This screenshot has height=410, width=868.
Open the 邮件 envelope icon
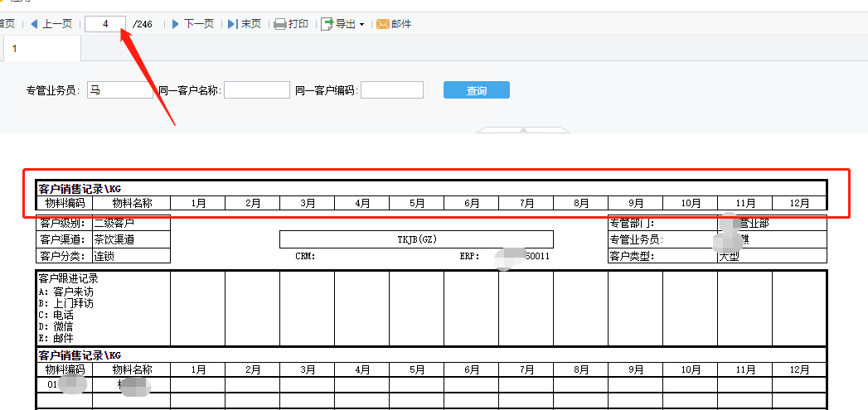(x=383, y=24)
